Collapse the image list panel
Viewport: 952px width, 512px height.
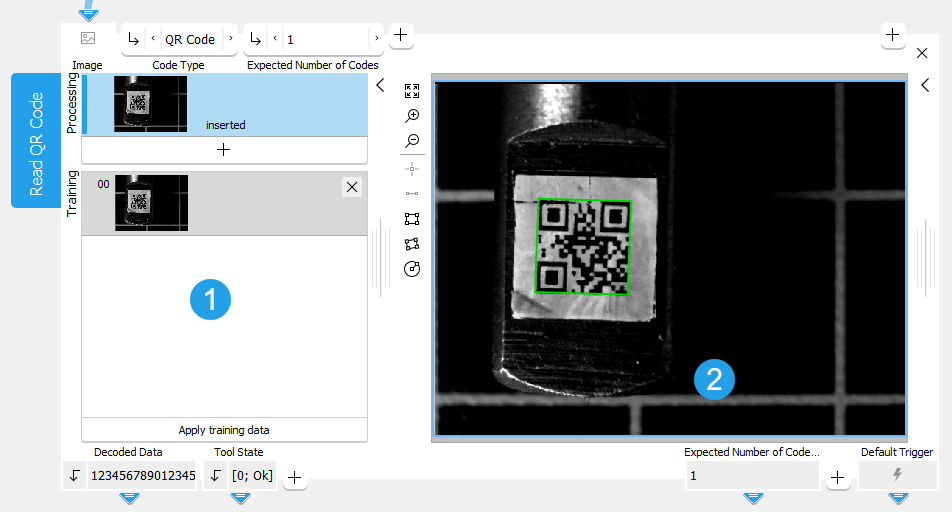click(380, 86)
